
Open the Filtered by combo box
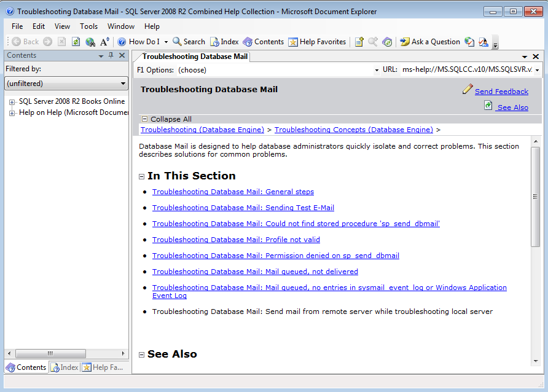pos(66,84)
